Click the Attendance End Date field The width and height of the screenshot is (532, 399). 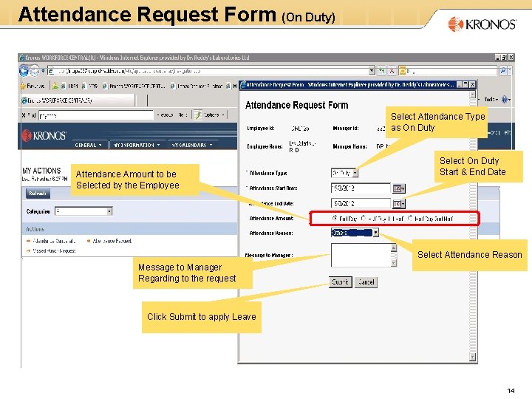pyautogui.click(x=361, y=204)
